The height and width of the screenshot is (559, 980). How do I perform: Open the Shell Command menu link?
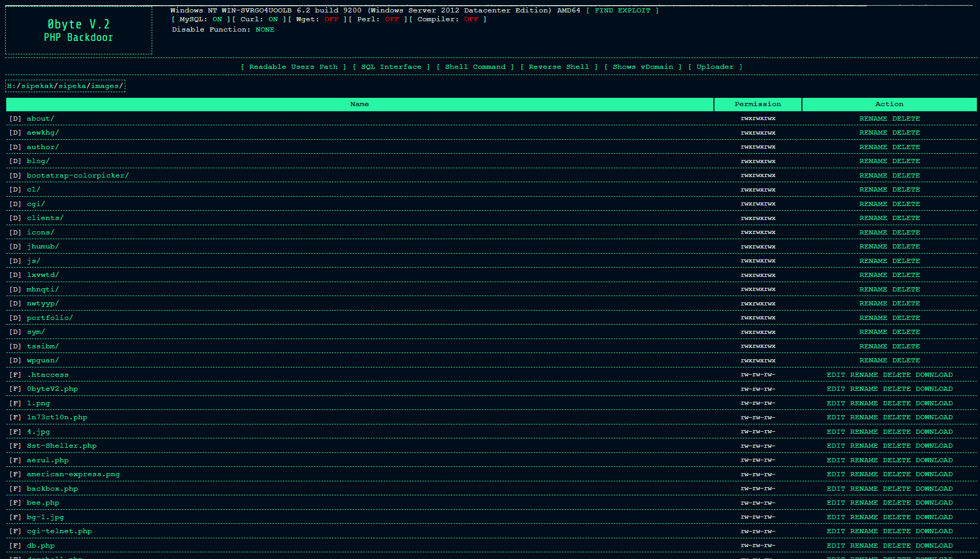point(475,67)
